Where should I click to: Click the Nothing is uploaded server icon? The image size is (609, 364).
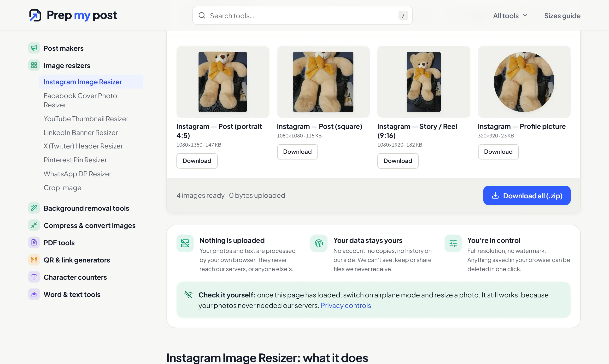click(x=185, y=243)
